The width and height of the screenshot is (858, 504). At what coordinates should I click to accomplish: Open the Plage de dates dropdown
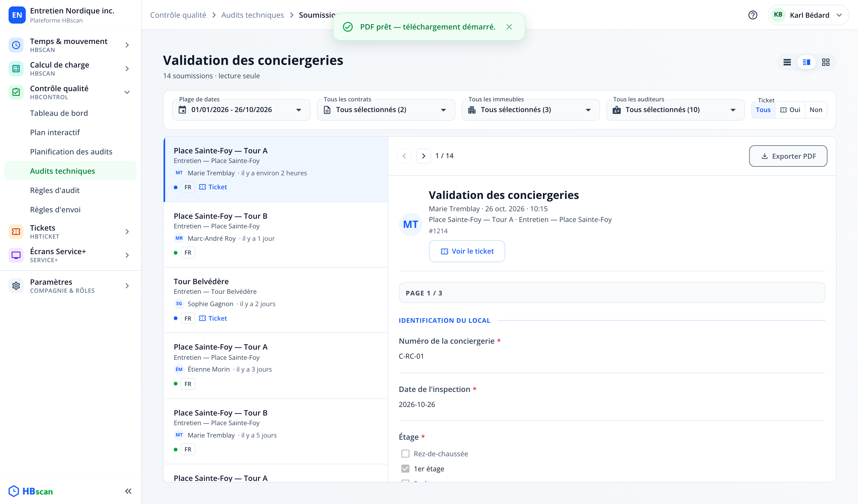click(241, 110)
